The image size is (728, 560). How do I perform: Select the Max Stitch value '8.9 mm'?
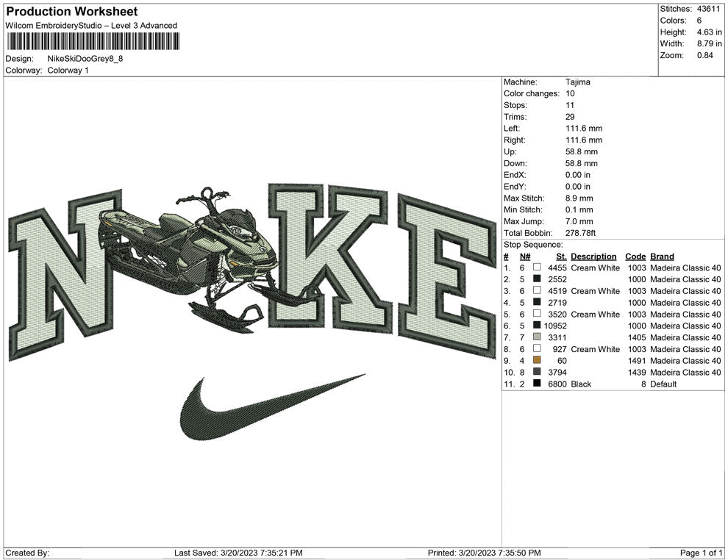click(x=579, y=198)
